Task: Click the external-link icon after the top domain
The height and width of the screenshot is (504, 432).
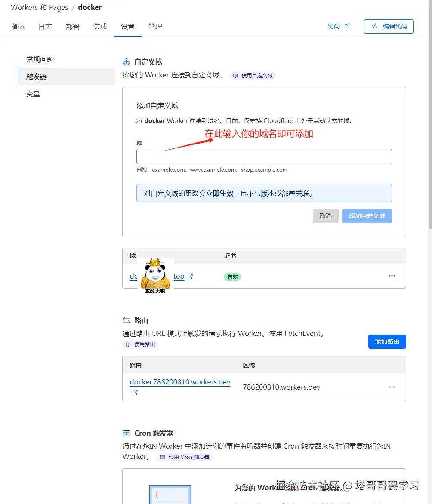Action: pos(190,277)
